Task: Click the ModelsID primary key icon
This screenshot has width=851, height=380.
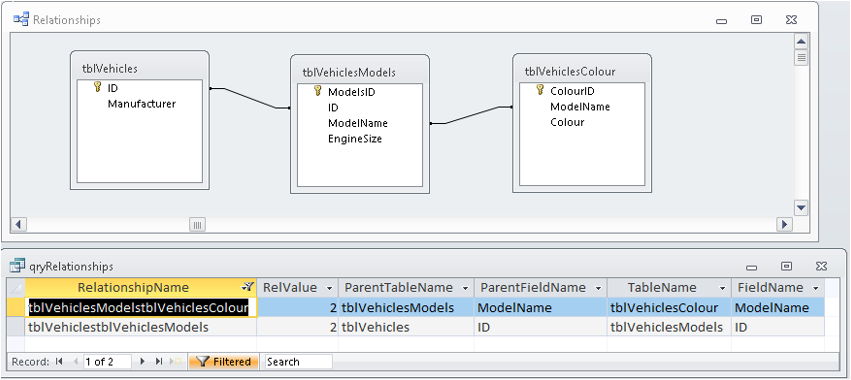Action: point(318,91)
